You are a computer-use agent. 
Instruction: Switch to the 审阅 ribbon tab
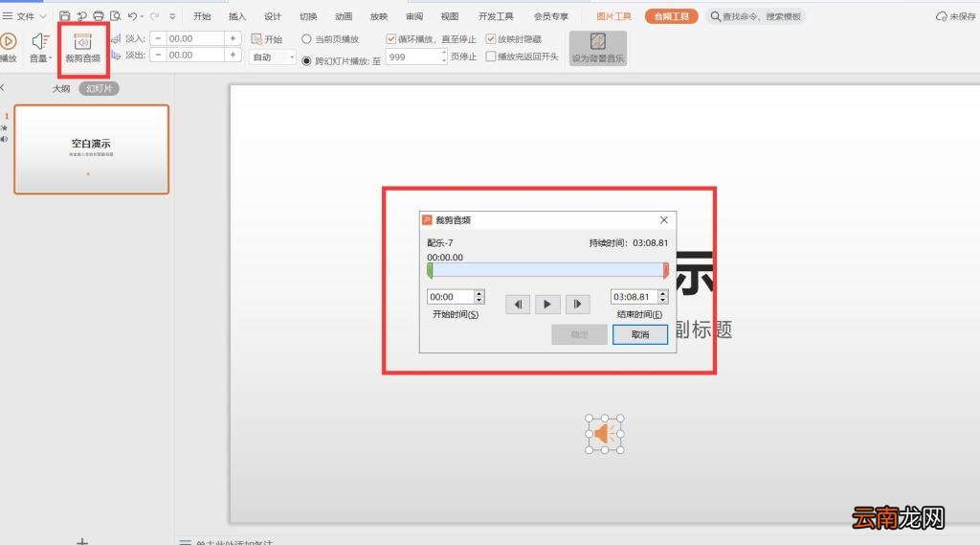(x=414, y=16)
